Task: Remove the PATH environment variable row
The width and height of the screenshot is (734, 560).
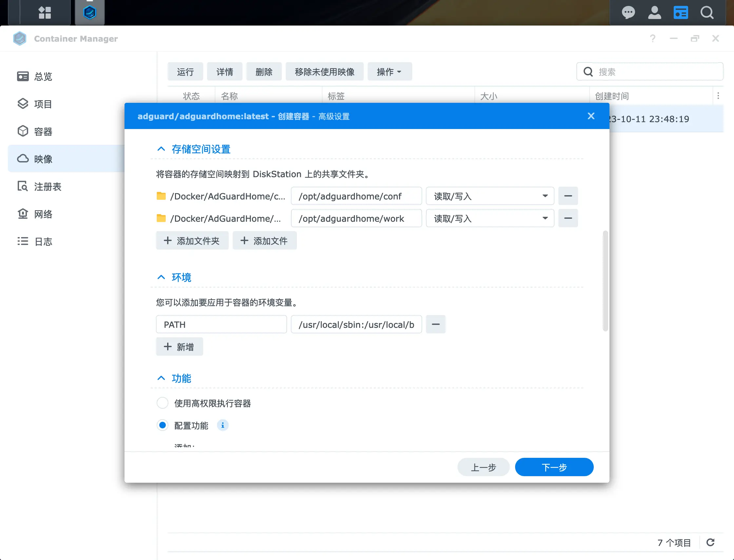Action: coord(435,324)
